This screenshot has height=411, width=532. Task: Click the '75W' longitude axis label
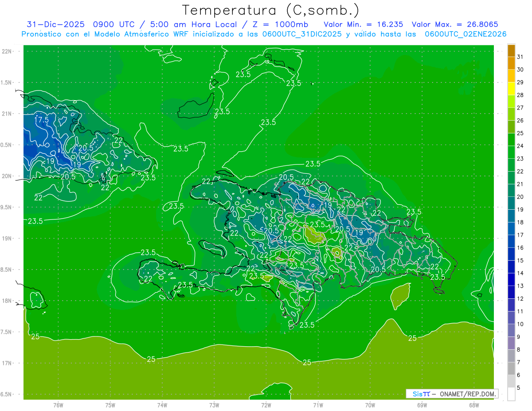click(x=110, y=405)
